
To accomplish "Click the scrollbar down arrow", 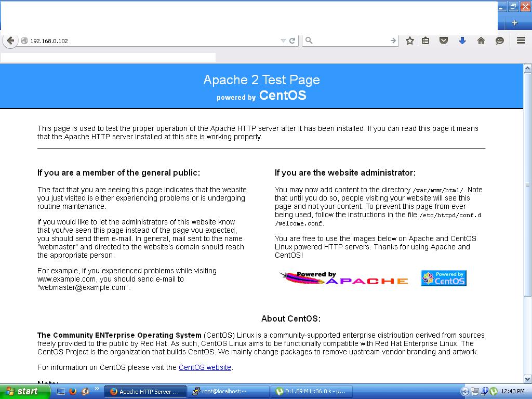I will point(528,379).
